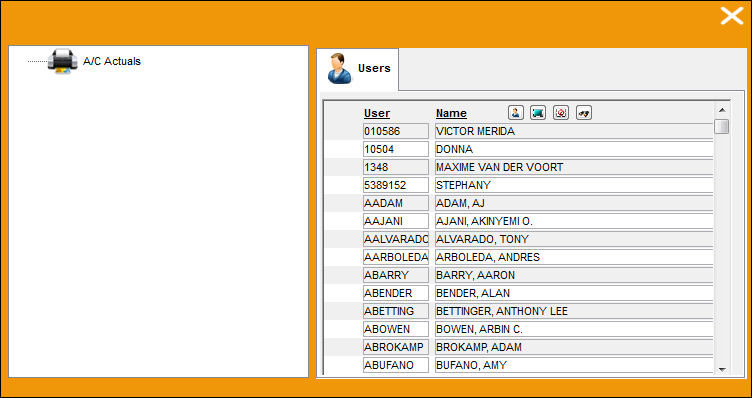Image resolution: width=752 pixels, height=398 pixels.
Task: Sort by the User column header
Action: (376, 114)
